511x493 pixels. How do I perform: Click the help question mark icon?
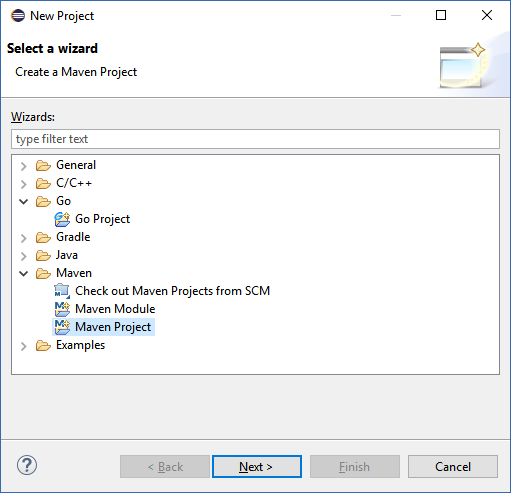click(x=27, y=465)
